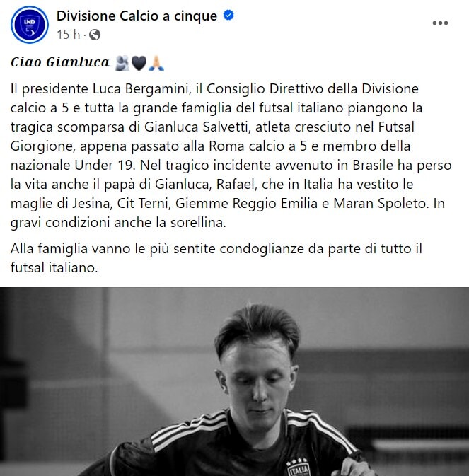The width and height of the screenshot is (469, 476).
Task: Click the LND Divisione Calcio a cinque avatar
Action: 30,25
